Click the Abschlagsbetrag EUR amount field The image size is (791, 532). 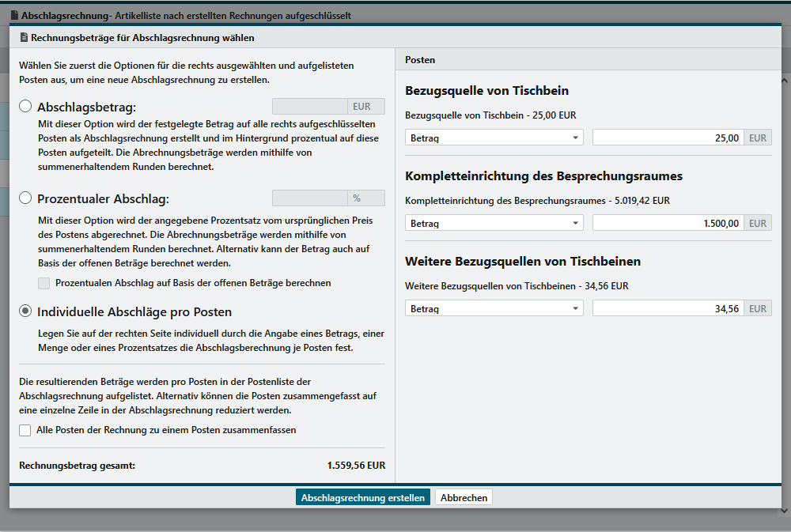309,107
